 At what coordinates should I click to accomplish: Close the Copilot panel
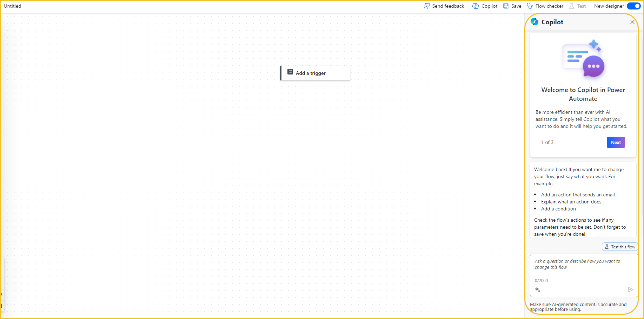coord(632,22)
